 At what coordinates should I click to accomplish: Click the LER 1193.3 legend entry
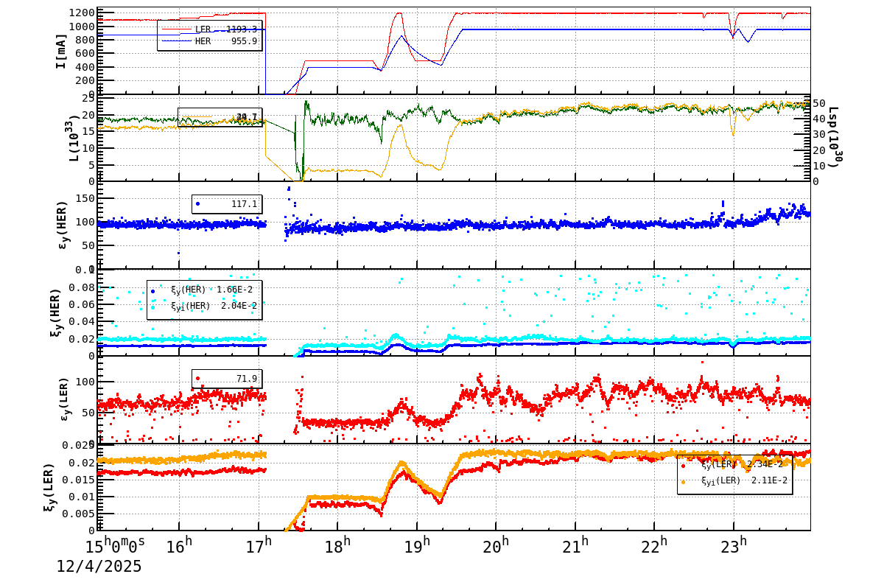point(209,29)
